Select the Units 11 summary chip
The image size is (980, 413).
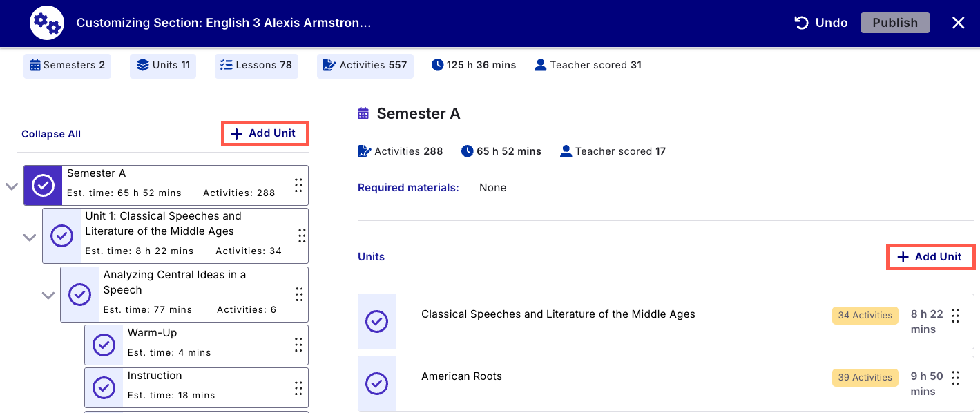(x=163, y=66)
